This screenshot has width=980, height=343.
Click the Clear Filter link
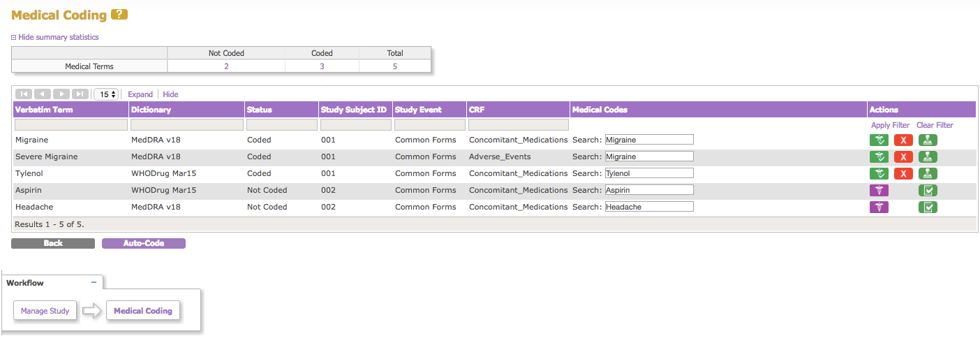click(935, 125)
